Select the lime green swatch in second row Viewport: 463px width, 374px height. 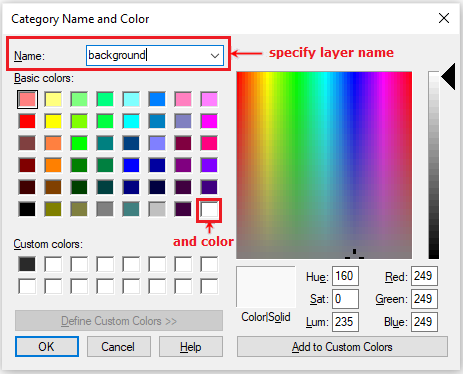(79, 121)
